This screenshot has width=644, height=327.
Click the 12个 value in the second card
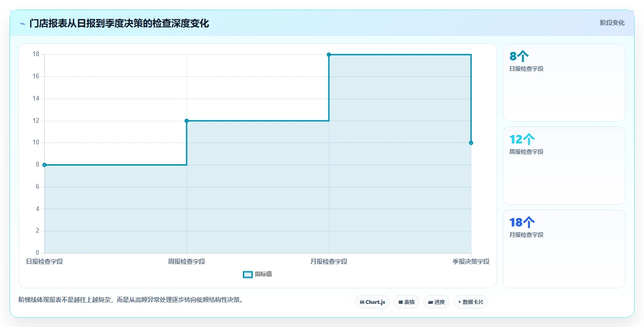pyautogui.click(x=522, y=140)
